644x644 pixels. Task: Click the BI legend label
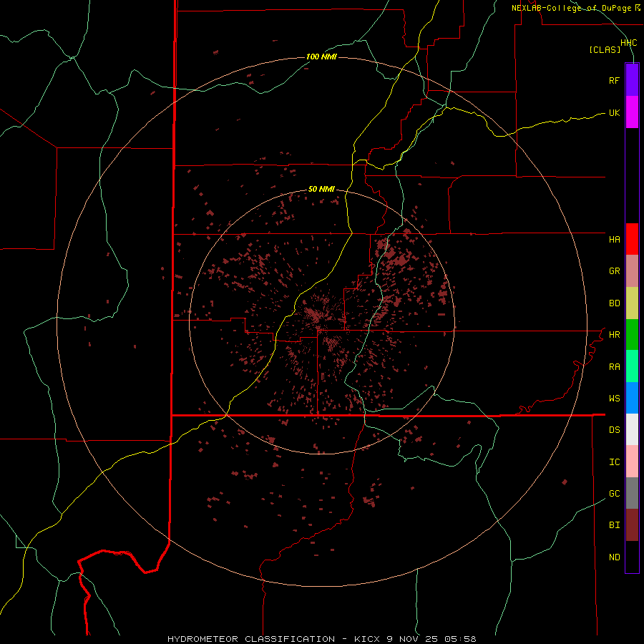(614, 525)
